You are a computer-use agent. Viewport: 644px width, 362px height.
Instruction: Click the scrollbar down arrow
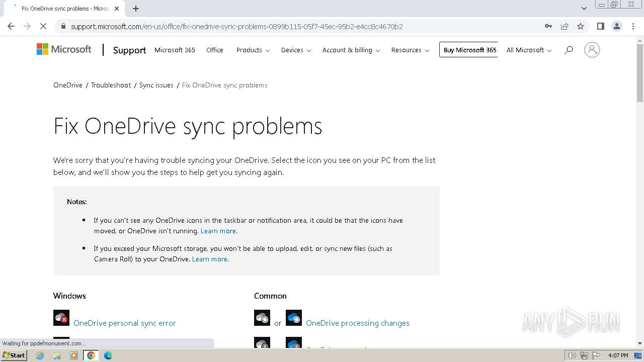pyautogui.click(x=640, y=343)
